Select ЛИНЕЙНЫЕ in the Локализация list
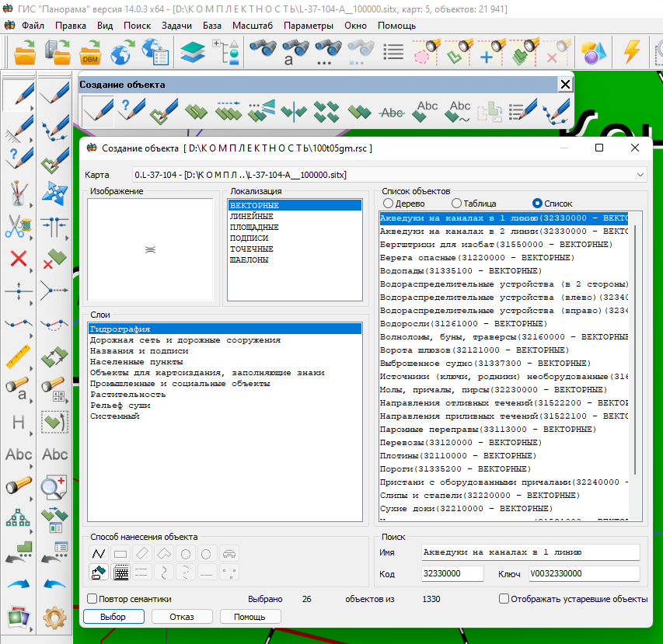The height and width of the screenshot is (644, 663). [x=251, y=216]
